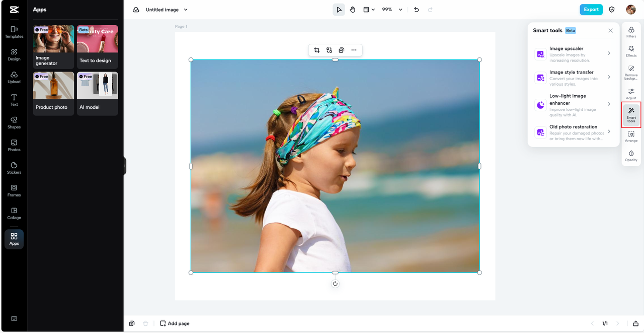Image resolution: width=644 pixels, height=333 pixels.
Task: Click the Untitled image title field
Action: tap(163, 10)
